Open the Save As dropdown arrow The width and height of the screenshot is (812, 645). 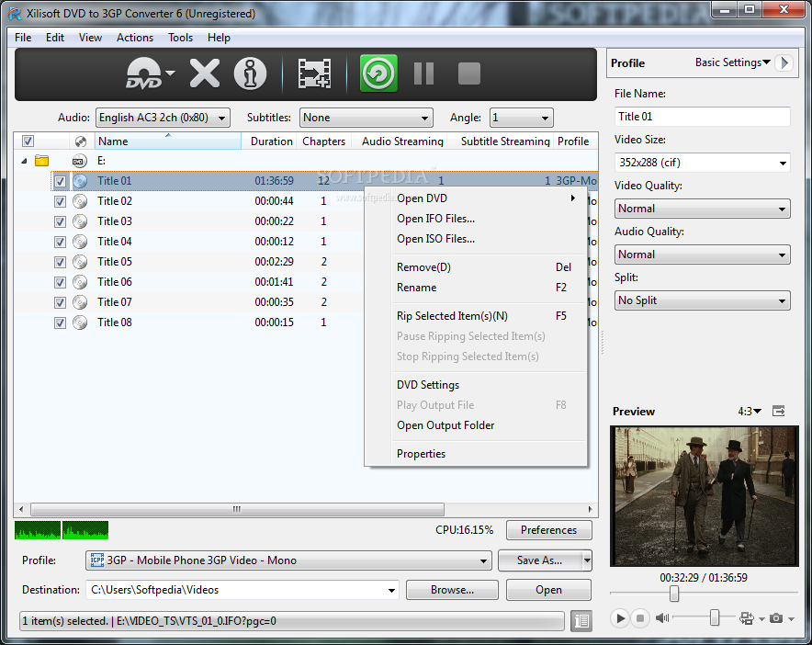click(587, 560)
